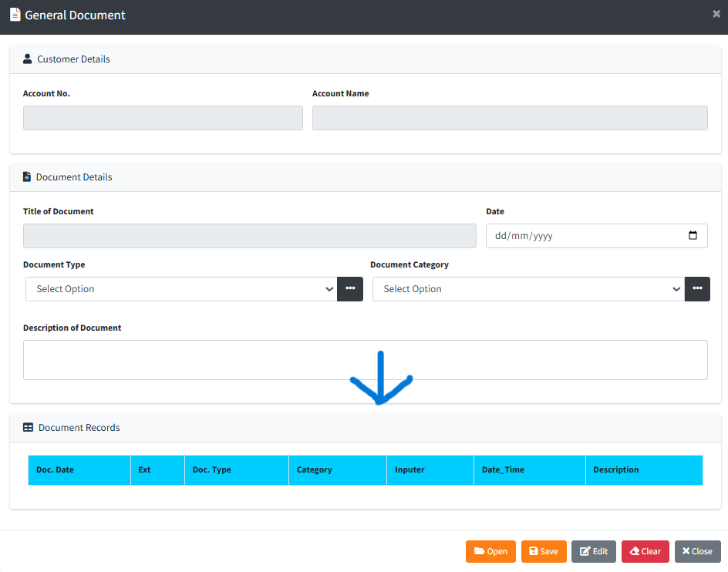Select the Category column header

click(315, 470)
